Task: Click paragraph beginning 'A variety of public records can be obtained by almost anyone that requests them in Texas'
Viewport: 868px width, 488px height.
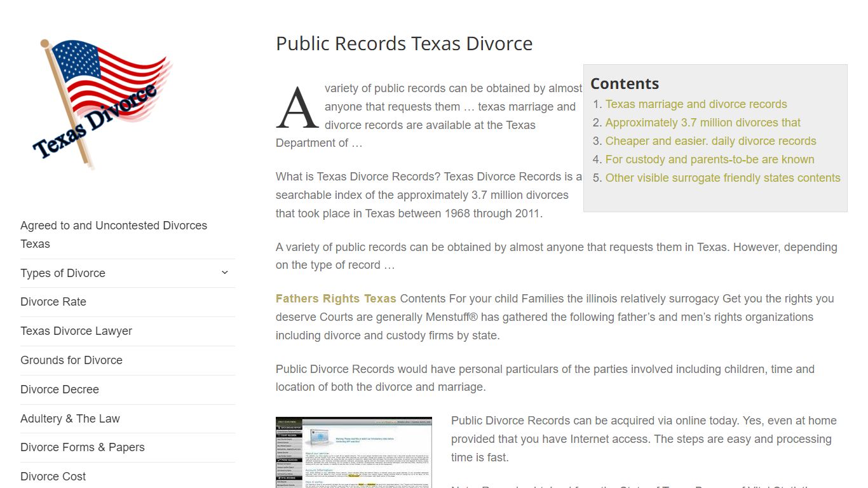Action: click(x=557, y=256)
